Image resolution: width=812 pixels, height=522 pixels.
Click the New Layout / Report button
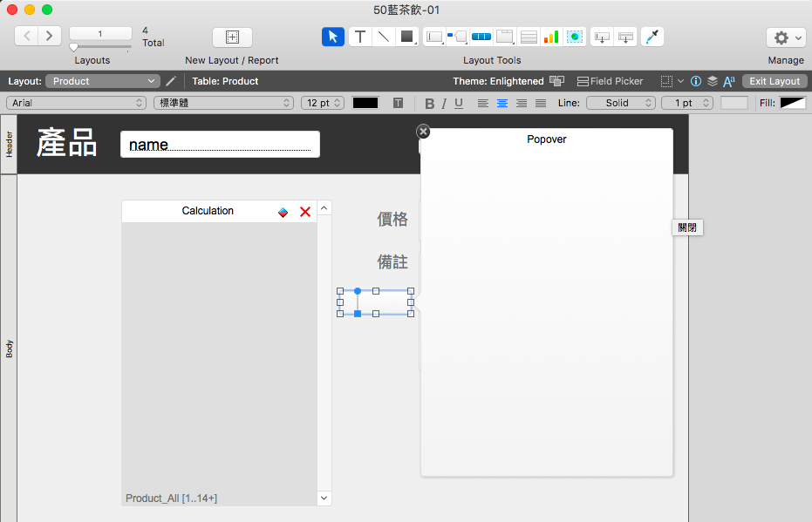pyautogui.click(x=233, y=37)
